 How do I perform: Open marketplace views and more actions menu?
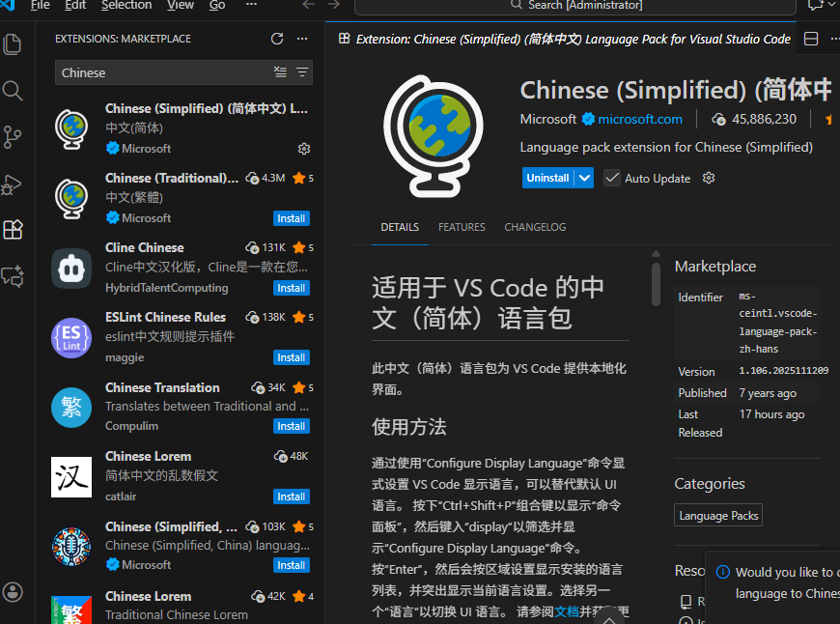[x=302, y=39]
